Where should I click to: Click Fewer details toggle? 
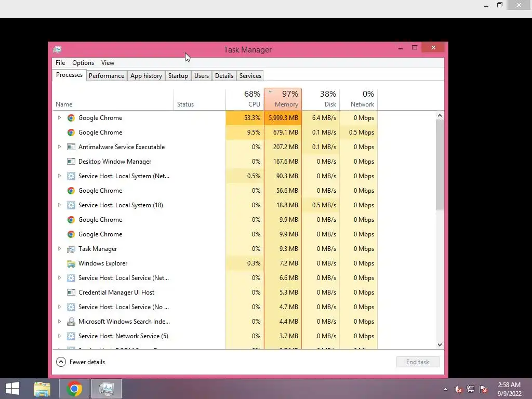tap(81, 362)
